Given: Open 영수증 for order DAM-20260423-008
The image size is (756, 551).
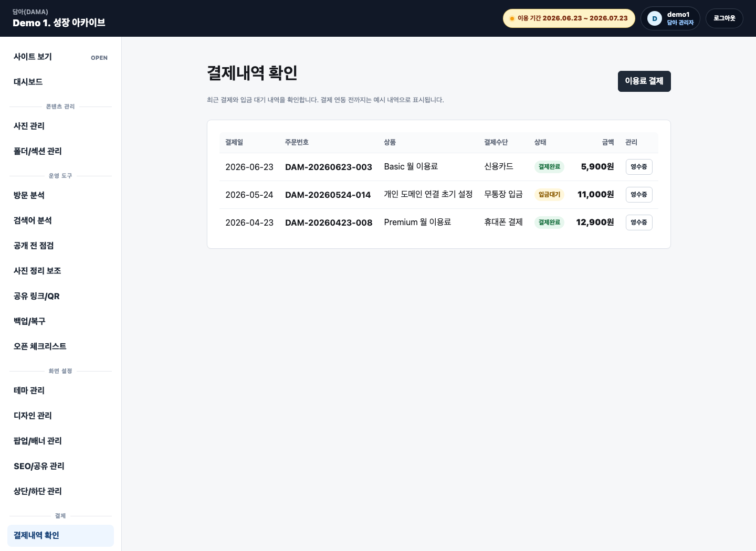Looking at the screenshot, I should pyautogui.click(x=639, y=222).
